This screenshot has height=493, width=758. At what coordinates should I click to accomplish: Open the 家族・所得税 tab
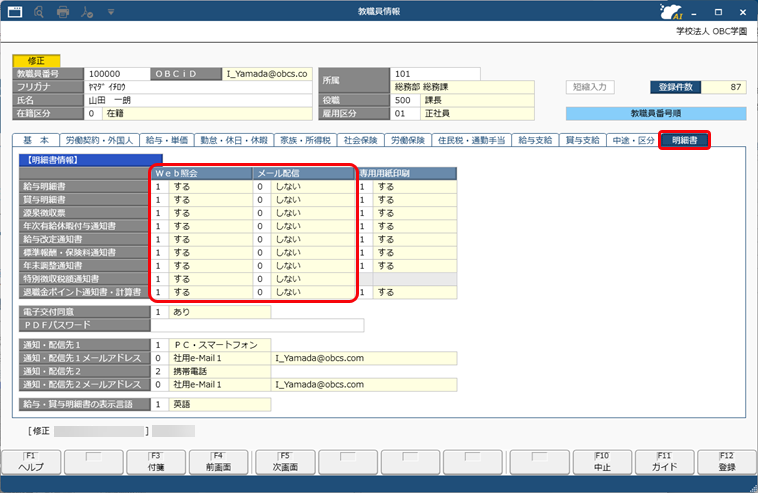click(x=306, y=140)
